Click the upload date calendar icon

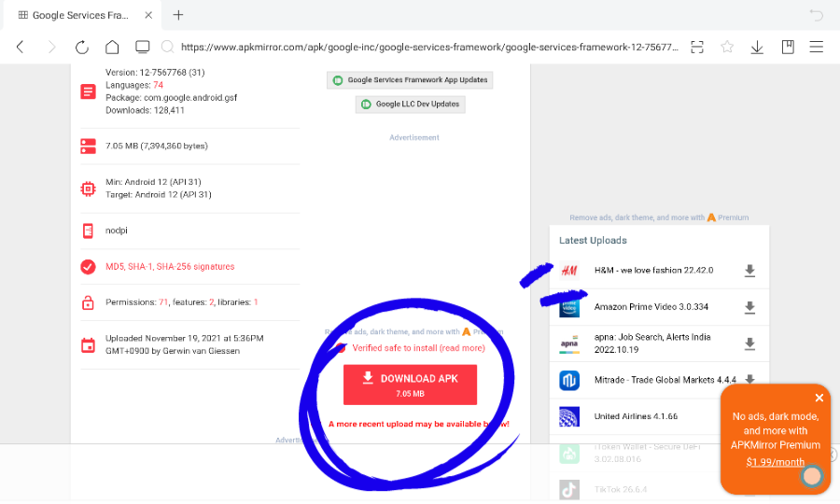[88, 345]
